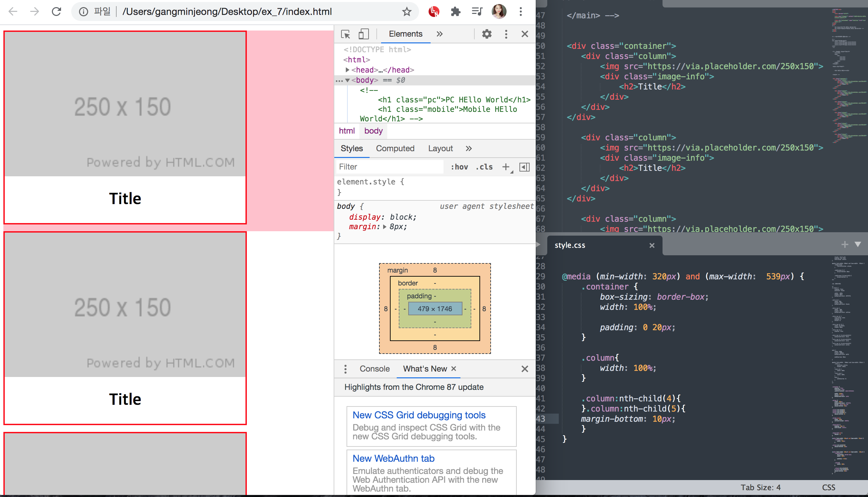
Task: Toggle the :hov element state panel
Action: (459, 167)
